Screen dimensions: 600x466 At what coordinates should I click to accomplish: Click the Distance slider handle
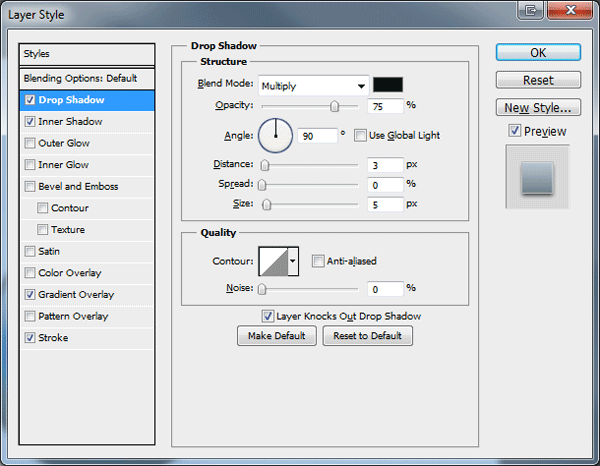coord(265,165)
